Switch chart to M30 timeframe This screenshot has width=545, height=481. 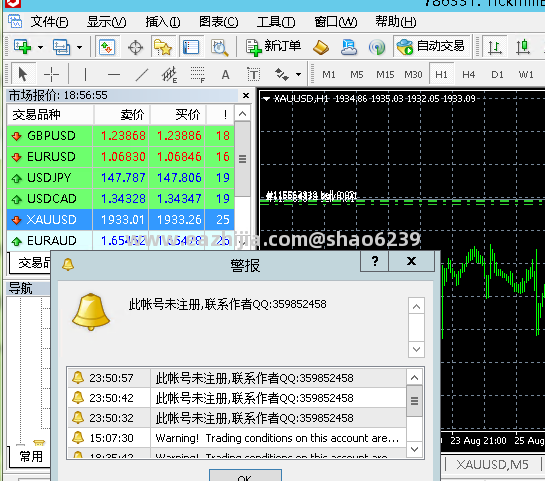[413, 74]
